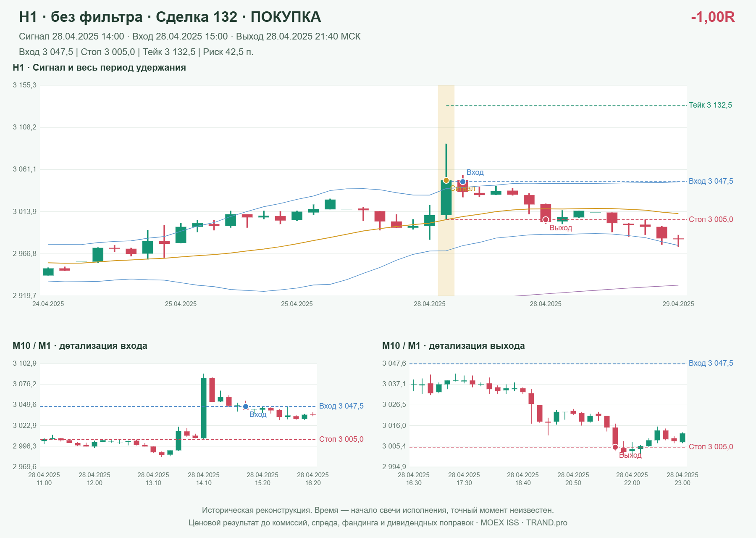Click the 2 919,7 axis value on the H1 chart
Viewport: 756px width, 538px height.
pos(25,296)
